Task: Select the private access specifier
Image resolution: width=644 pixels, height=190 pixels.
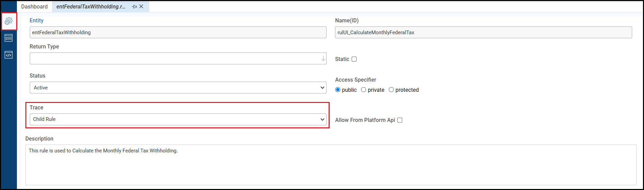Action: coord(363,90)
